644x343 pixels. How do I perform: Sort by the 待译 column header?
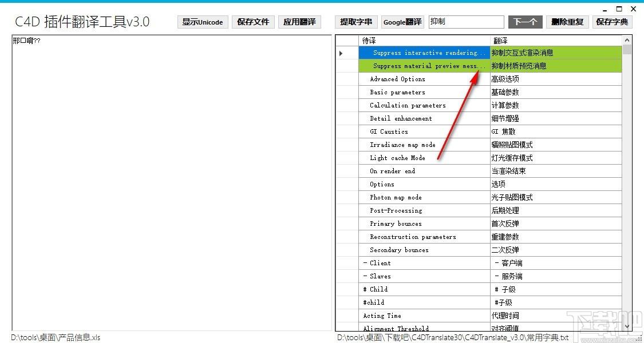click(424, 40)
